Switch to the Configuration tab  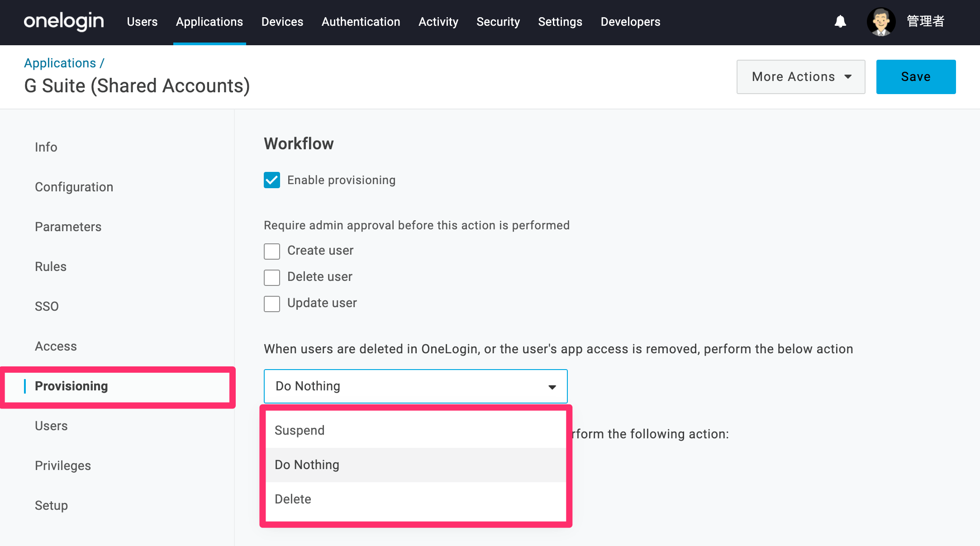coord(74,187)
